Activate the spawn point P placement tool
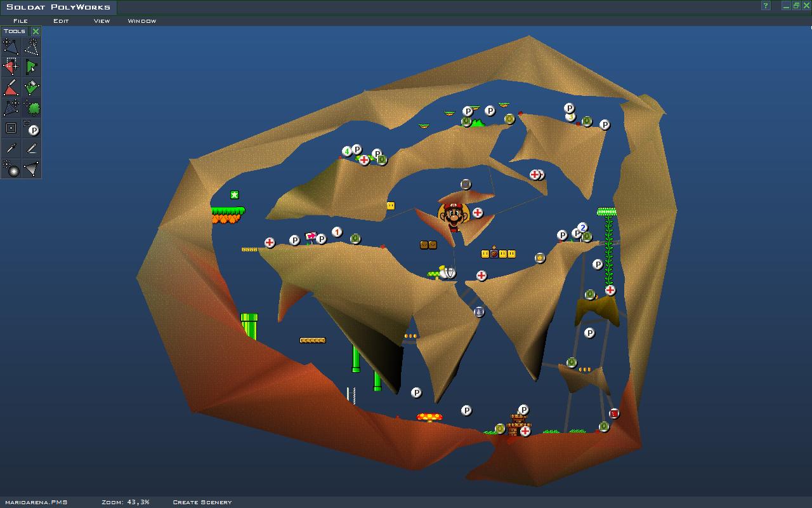This screenshot has width=812, height=508. tap(31, 128)
